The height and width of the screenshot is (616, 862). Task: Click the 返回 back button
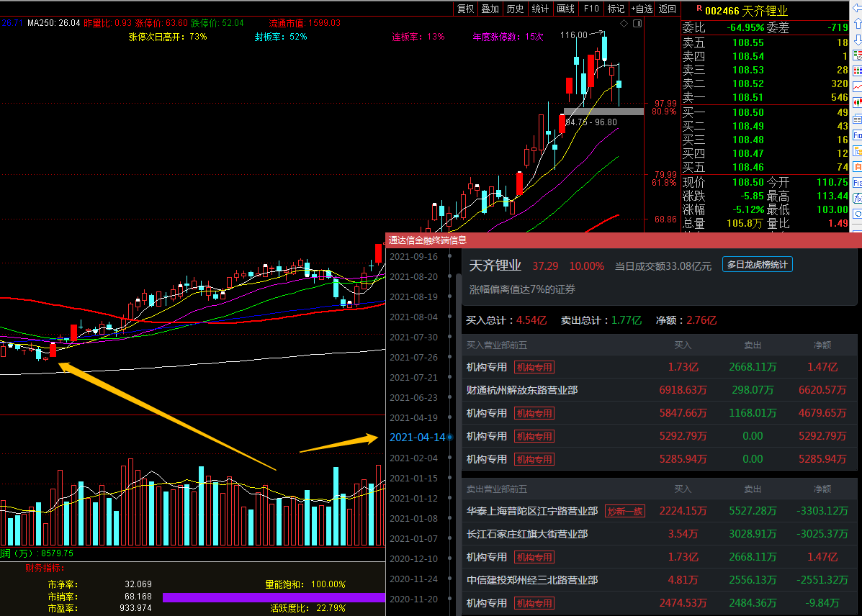[x=668, y=9]
